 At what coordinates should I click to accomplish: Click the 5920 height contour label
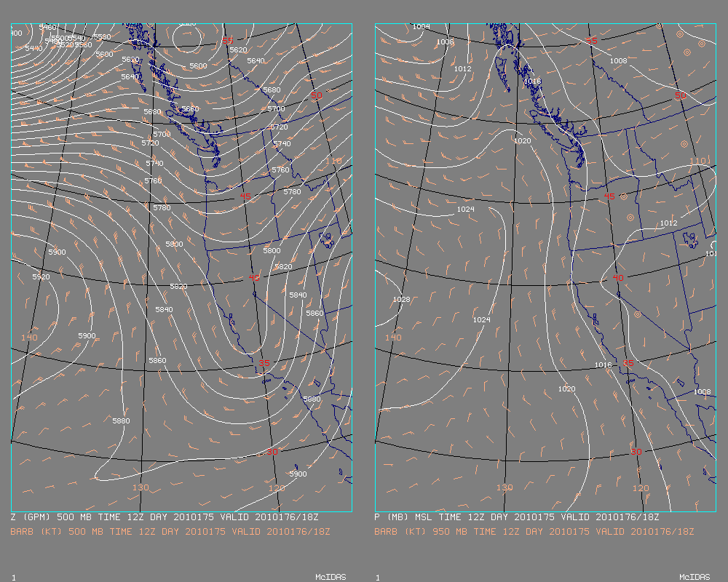[41, 276]
